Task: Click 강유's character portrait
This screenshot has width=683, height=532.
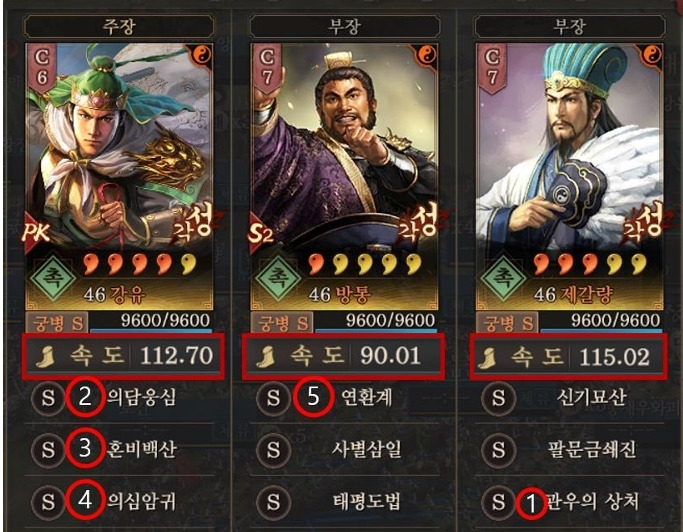Action: pyautogui.click(x=119, y=148)
